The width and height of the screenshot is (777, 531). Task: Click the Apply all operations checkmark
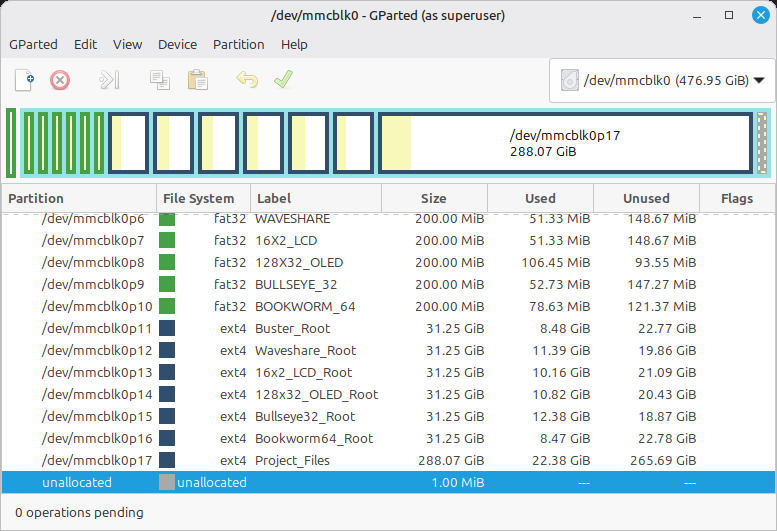point(283,80)
